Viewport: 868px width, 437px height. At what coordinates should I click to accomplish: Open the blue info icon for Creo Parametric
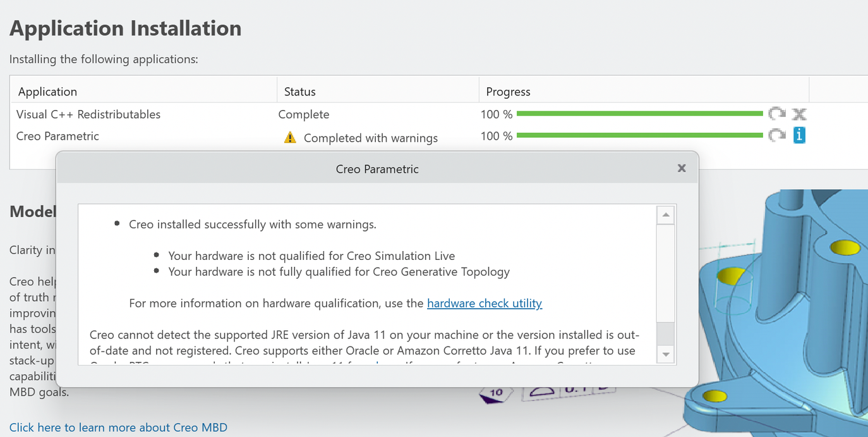pos(799,135)
